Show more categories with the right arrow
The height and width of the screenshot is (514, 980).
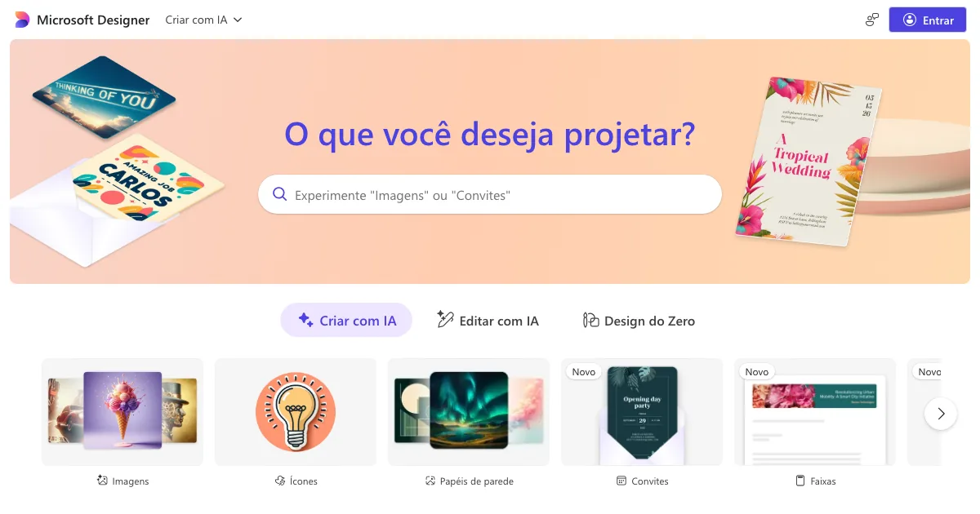coord(941,413)
